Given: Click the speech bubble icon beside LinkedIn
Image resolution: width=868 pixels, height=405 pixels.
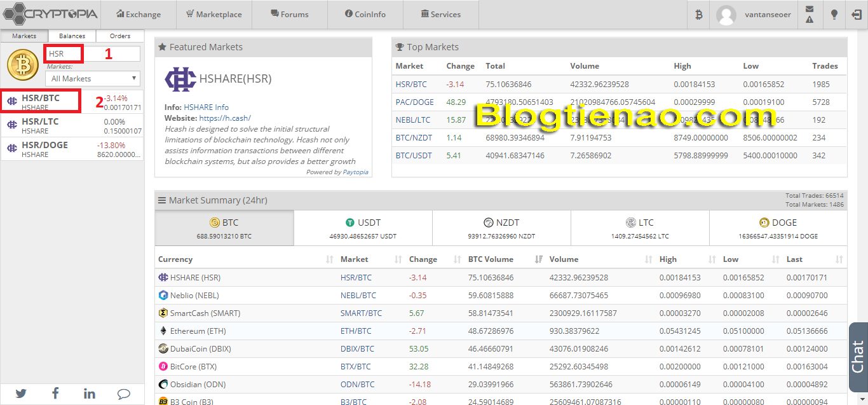Looking at the screenshot, I should (124, 394).
